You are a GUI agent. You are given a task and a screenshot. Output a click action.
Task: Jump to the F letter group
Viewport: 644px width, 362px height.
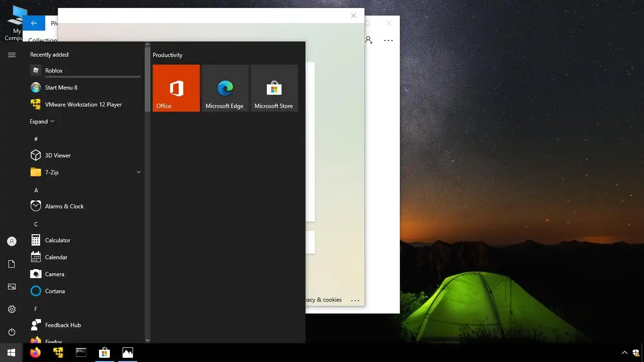[x=36, y=309]
